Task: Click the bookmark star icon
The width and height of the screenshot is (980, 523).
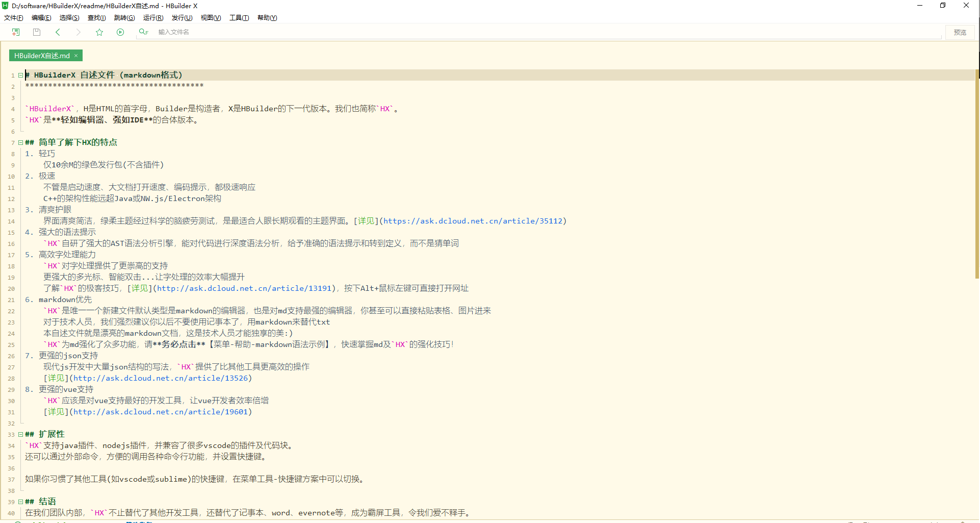Action: tap(99, 32)
